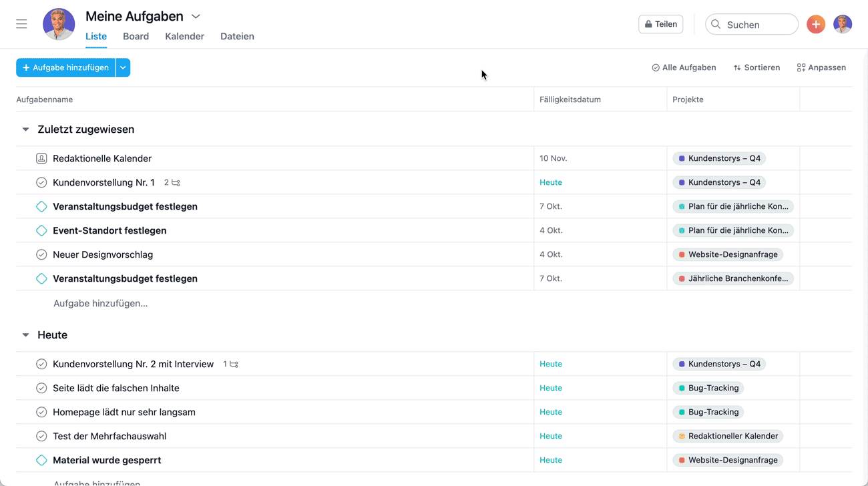The height and width of the screenshot is (486, 868).
Task: Click the orange plus quick-add button
Action: tap(815, 24)
